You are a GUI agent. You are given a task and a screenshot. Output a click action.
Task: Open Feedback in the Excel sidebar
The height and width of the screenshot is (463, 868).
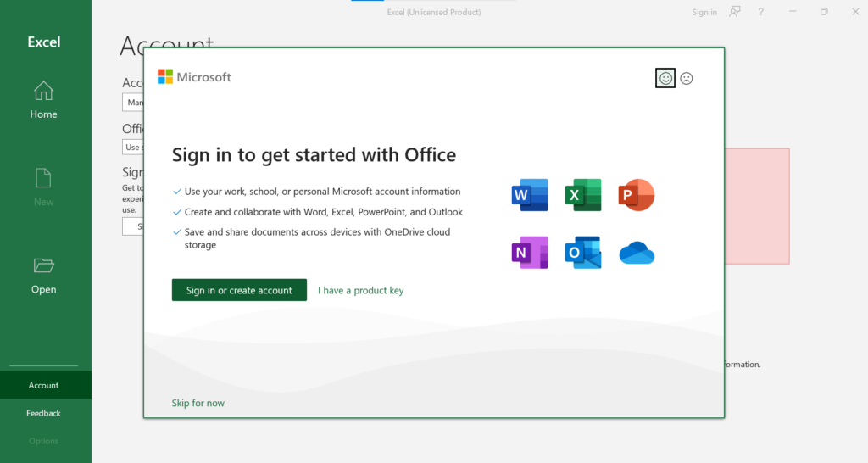click(x=46, y=413)
